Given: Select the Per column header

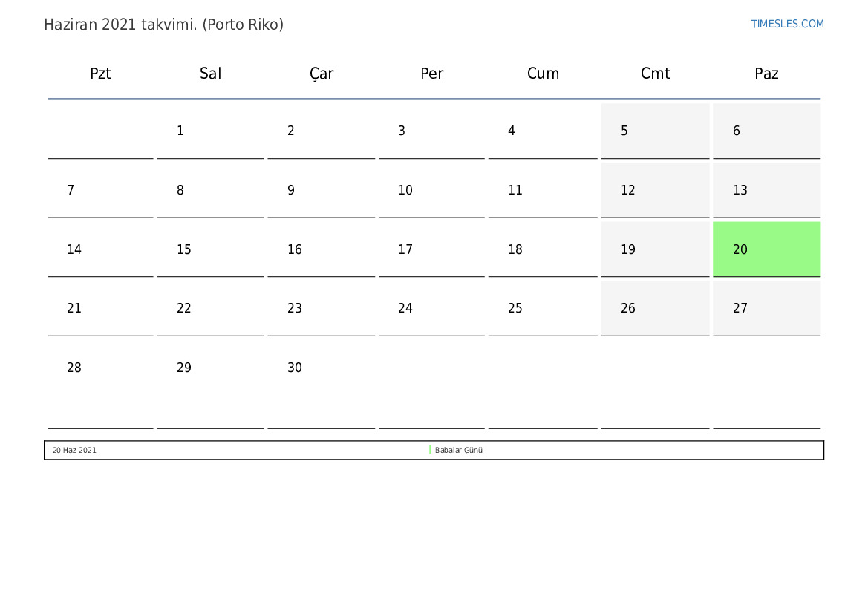Looking at the screenshot, I should [x=432, y=73].
